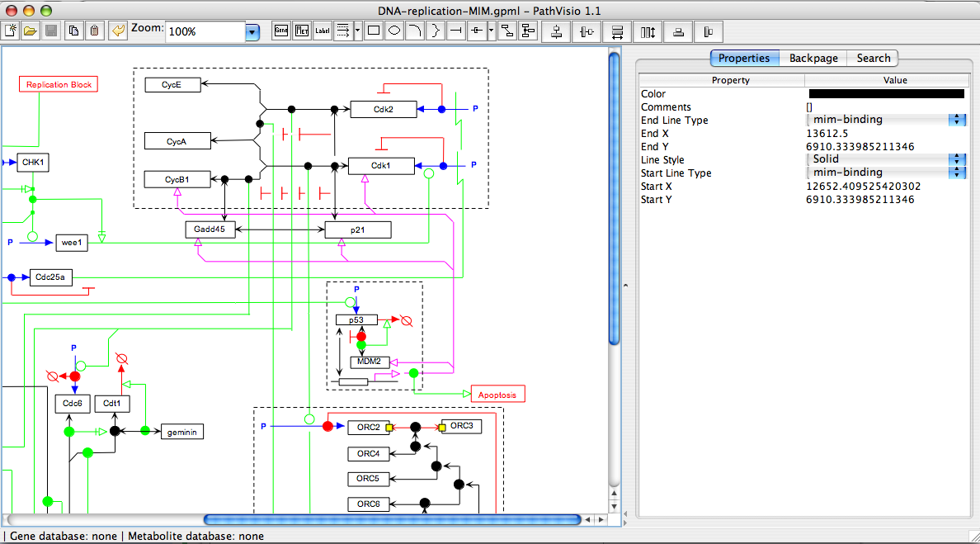Screen dimensions: 980x544
Task: Select the Arc drawing tool
Action: click(415, 31)
